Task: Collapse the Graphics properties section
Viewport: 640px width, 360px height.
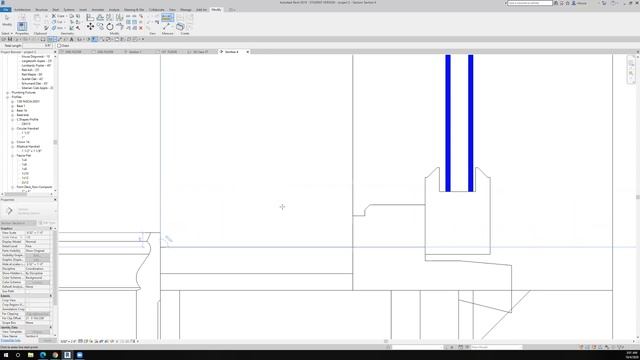Action: pyautogui.click(x=51, y=229)
